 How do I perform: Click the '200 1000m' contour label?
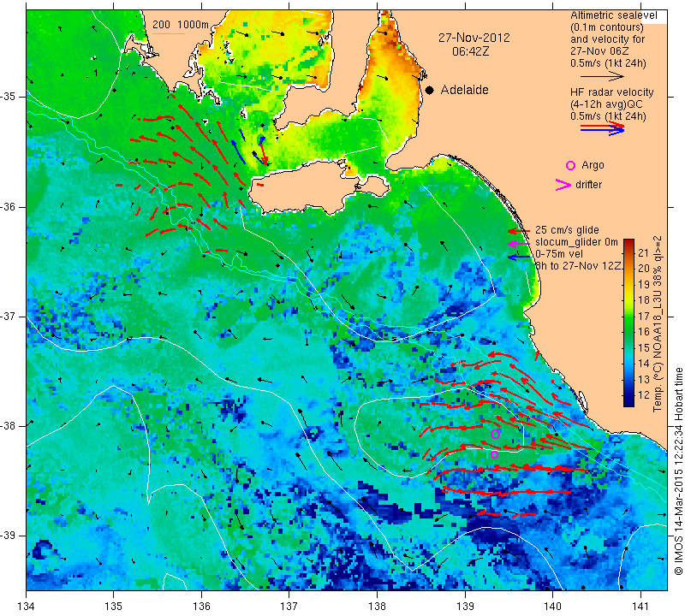pos(181,25)
